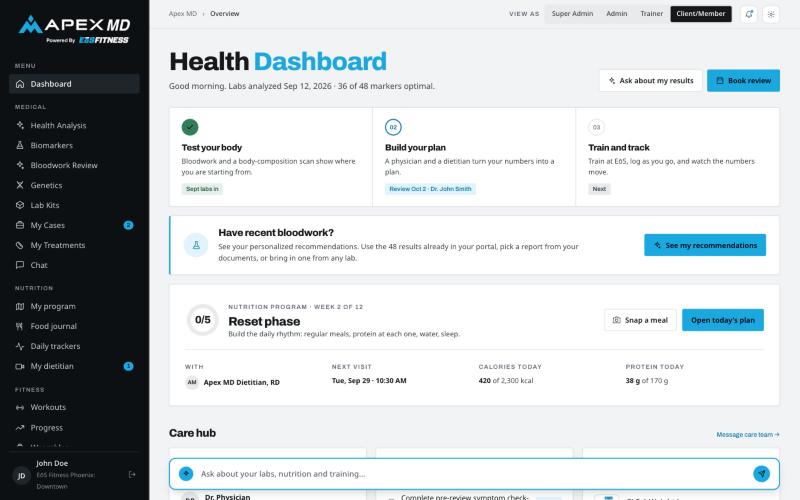Click 38 g of 170 g protein value
Image resolution: width=800 pixels, height=500 pixels.
[646, 381]
